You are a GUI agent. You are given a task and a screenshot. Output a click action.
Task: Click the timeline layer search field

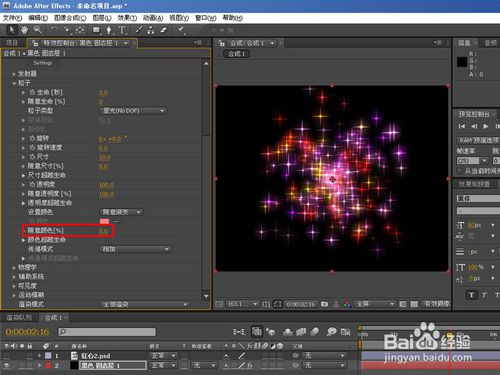tap(107, 332)
